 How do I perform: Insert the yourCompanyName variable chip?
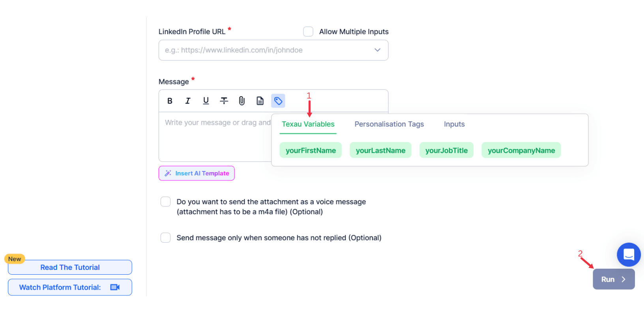tap(521, 150)
